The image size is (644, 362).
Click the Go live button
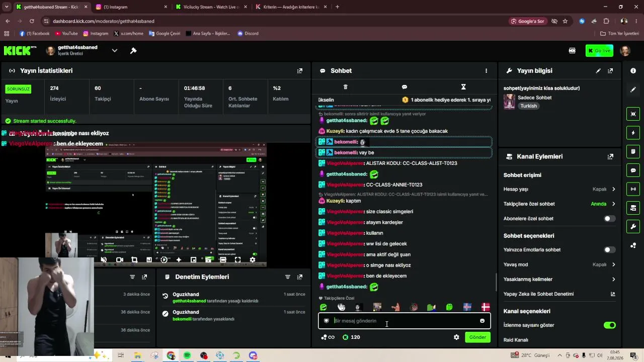tap(599, 50)
